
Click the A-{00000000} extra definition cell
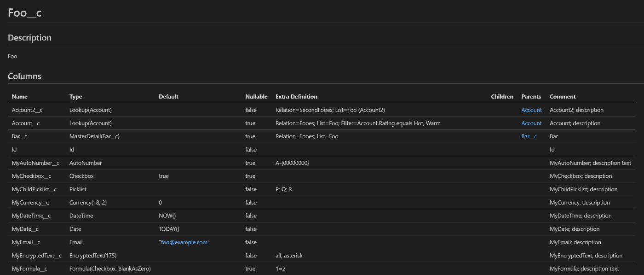pos(292,163)
